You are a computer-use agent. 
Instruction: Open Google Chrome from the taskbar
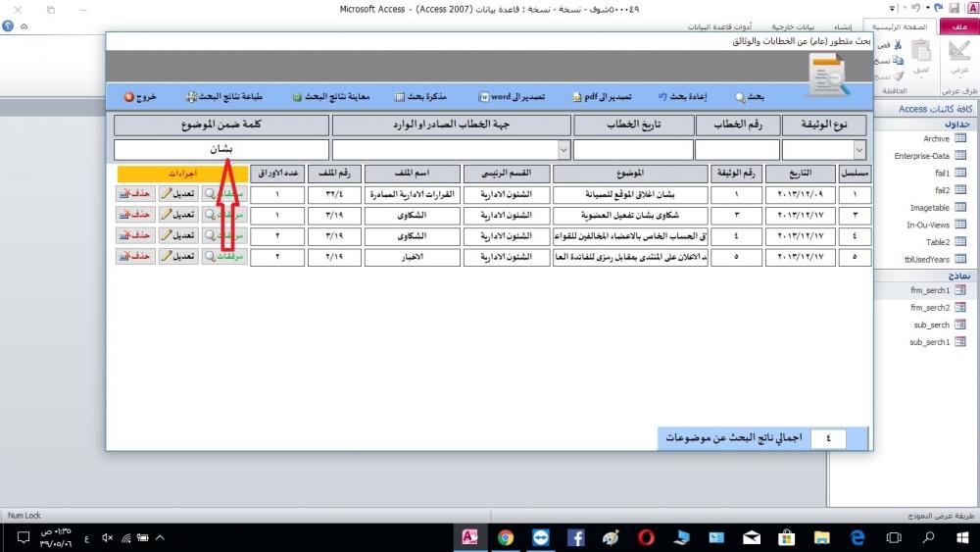(x=505, y=537)
